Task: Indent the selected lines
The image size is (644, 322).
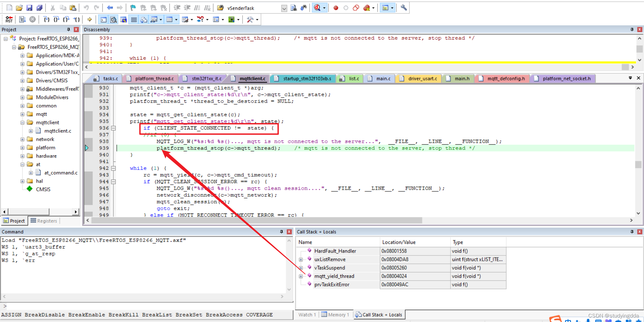Action: [177, 8]
